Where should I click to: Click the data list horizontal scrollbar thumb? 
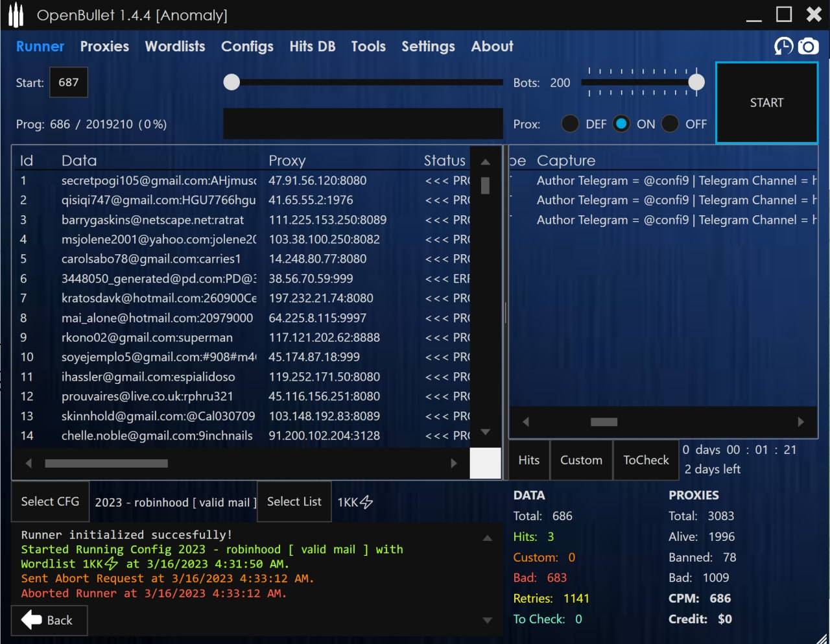[x=106, y=463]
